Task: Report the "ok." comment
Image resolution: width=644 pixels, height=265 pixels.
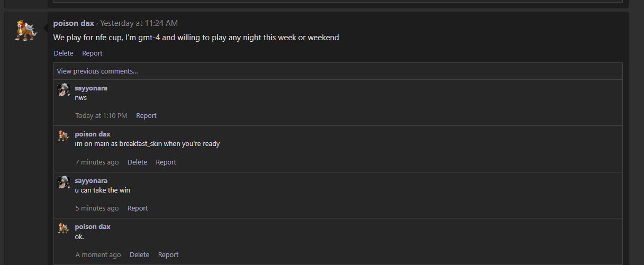Action: (x=168, y=254)
